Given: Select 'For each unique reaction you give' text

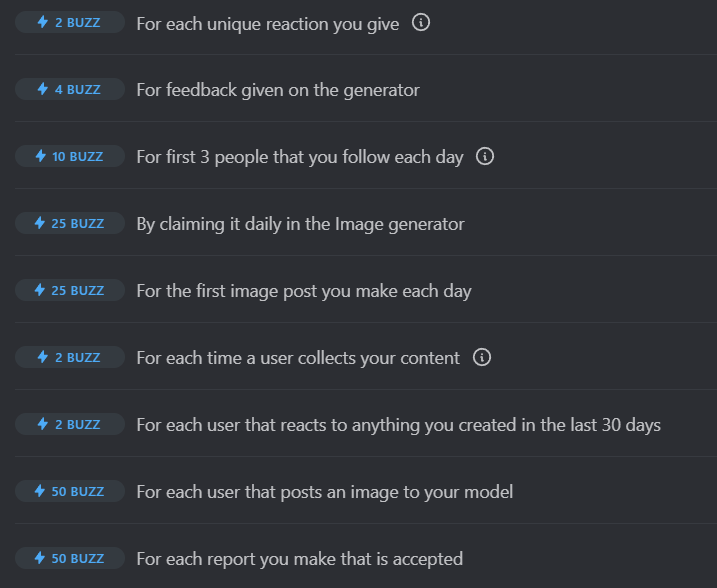Looking at the screenshot, I should coord(268,24).
